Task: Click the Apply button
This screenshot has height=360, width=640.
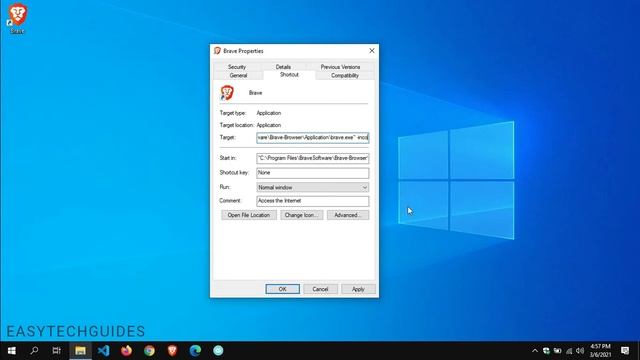Action: coord(358,289)
